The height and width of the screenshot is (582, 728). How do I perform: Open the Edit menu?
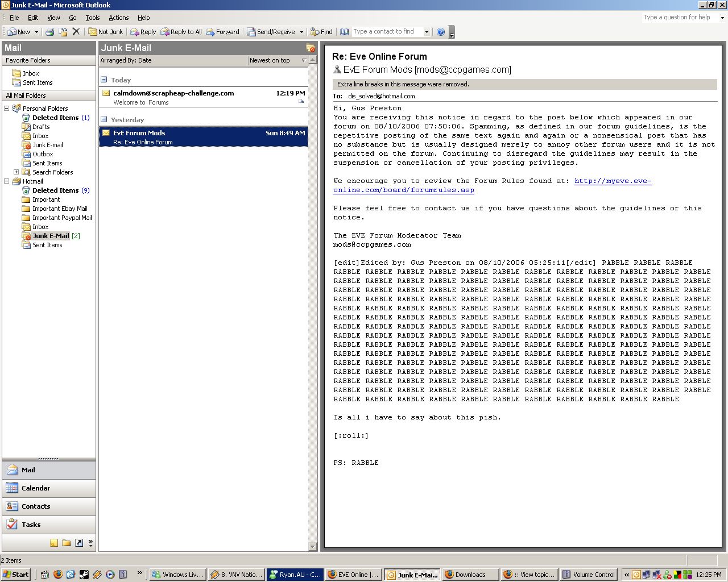[x=33, y=18]
